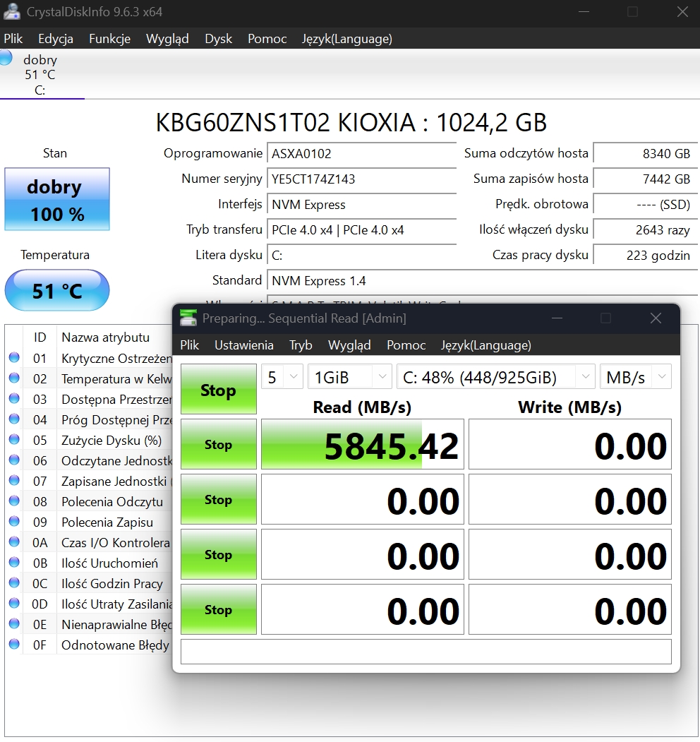The width and height of the screenshot is (700, 742).
Task: Click the status dot for attribute 0F
Action: pyautogui.click(x=13, y=645)
